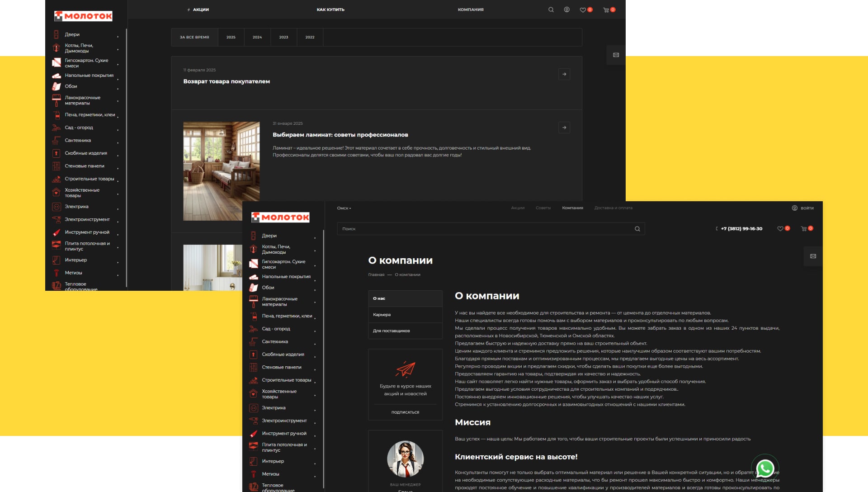The image size is (868, 492).
Task: Select the За все время filter tab
Action: click(194, 37)
